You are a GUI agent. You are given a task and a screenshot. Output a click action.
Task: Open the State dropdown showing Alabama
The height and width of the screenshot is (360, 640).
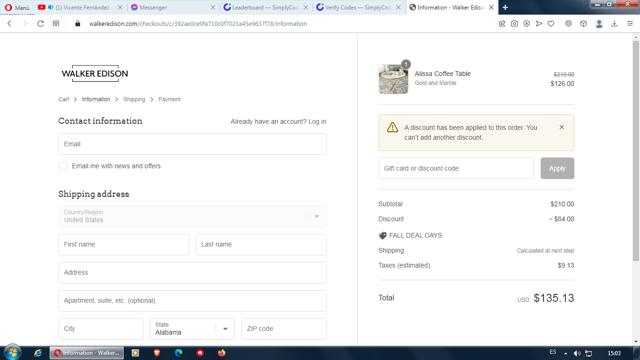tap(192, 329)
